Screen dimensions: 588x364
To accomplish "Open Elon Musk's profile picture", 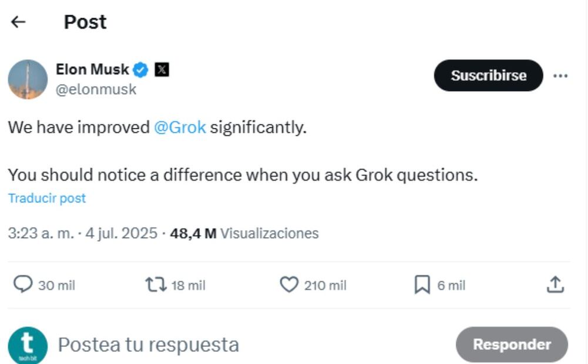I will click(28, 79).
